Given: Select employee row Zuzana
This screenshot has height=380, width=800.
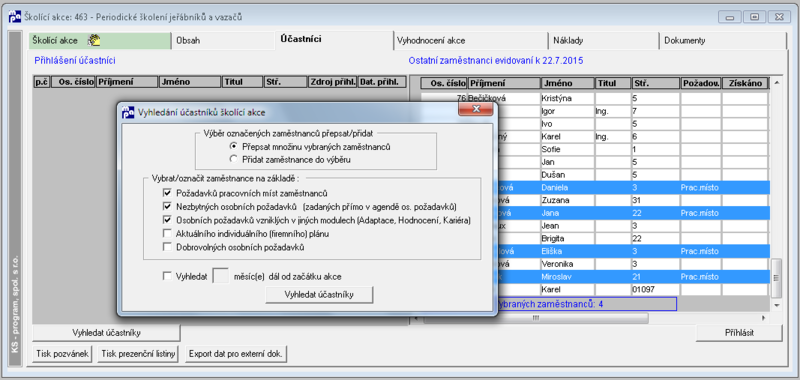Looking at the screenshot, I should tap(594, 200).
